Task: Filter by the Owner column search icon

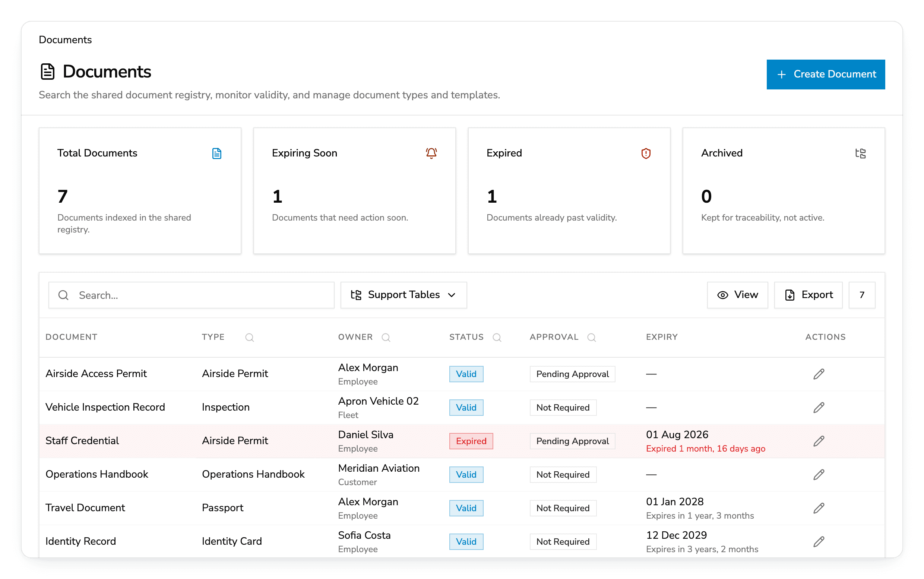Action: [x=386, y=337]
